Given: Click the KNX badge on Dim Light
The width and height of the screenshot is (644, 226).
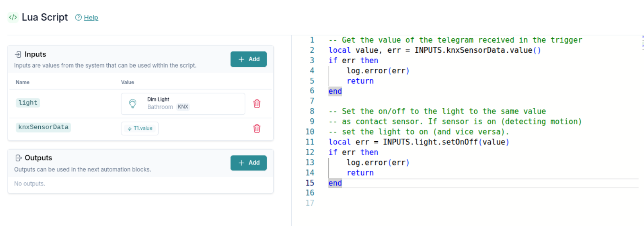Looking at the screenshot, I should [183, 107].
